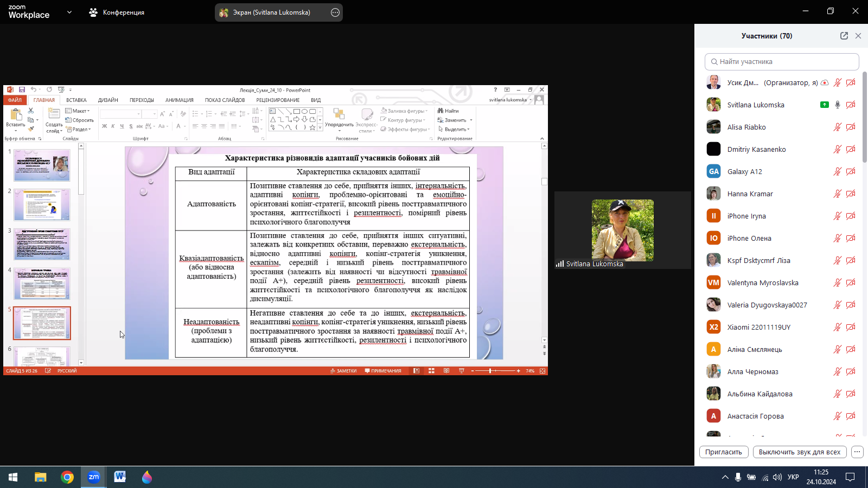The width and height of the screenshot is (868, 488).
Task: Select the Italic (К) formatting icon
Action: coord(113,126)
